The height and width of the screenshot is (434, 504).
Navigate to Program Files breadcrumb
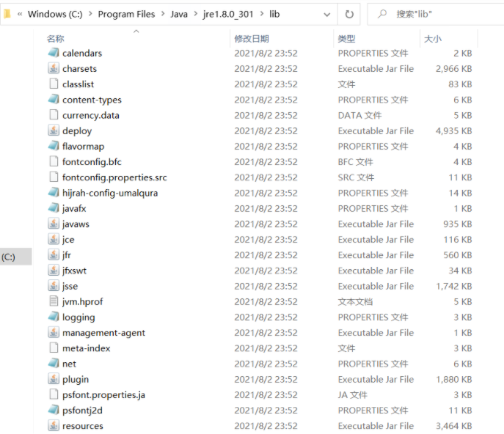pos(126,14)
